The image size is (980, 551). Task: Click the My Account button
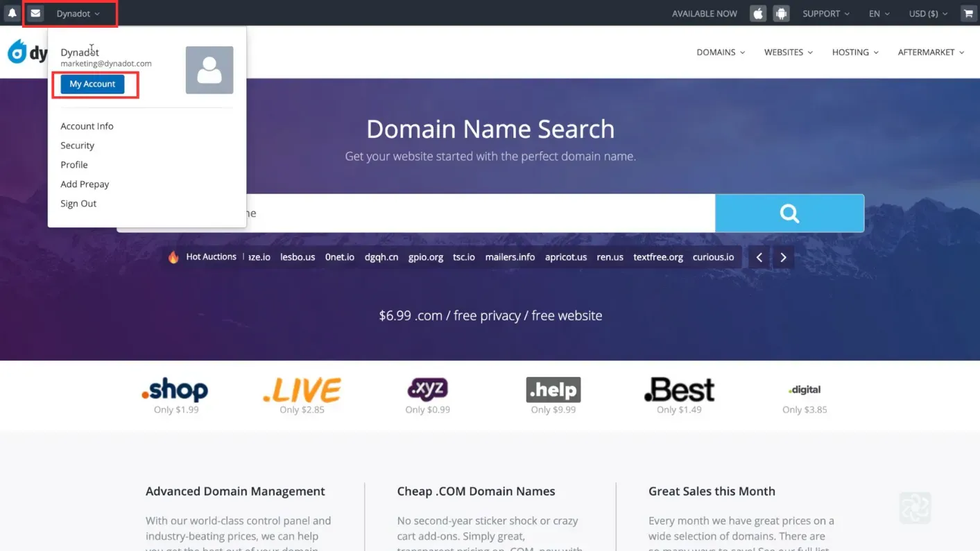(92, 84)
